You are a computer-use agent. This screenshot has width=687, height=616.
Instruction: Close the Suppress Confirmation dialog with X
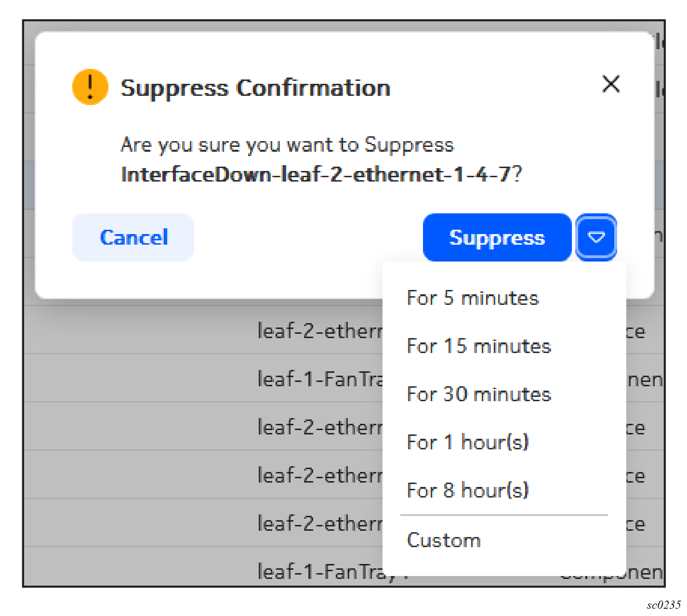point(611,84)
